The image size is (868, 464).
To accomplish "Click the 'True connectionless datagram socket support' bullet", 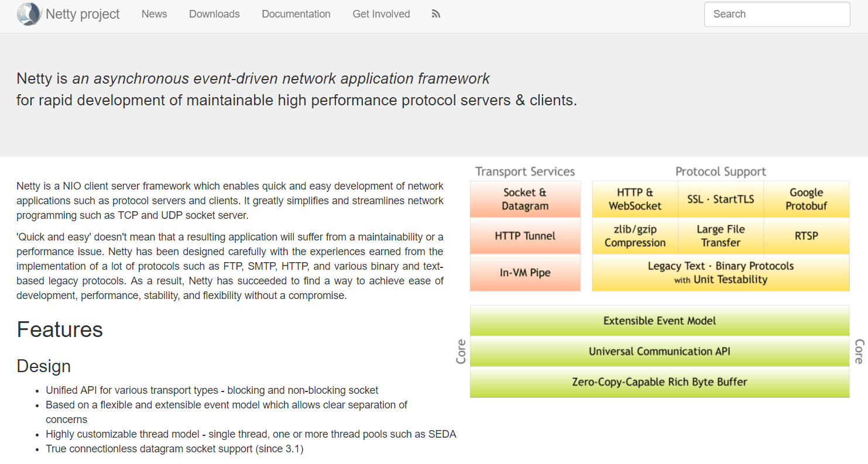I will (x=174, y=449).
